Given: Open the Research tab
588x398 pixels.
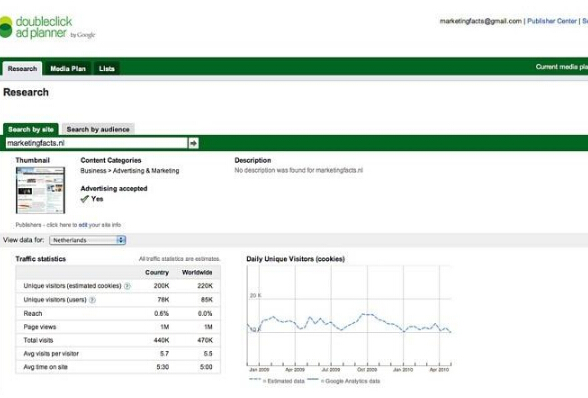Looking at the screenshot, I should tap(22, 69).
